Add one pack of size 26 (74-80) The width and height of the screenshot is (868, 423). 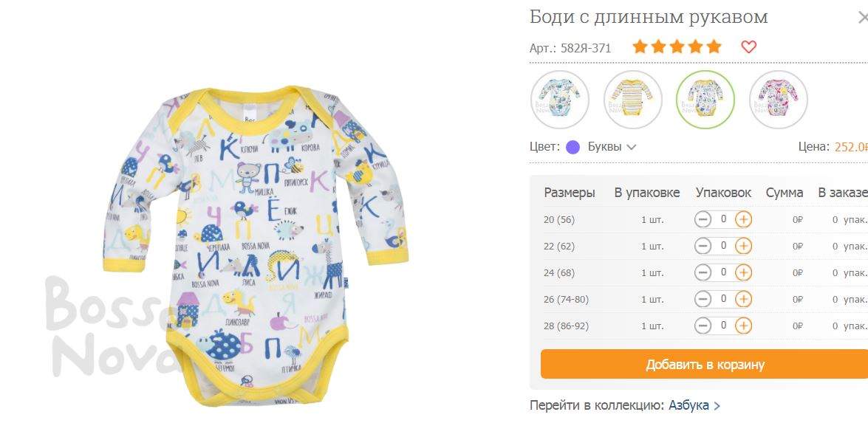click(x=743, y=299)
